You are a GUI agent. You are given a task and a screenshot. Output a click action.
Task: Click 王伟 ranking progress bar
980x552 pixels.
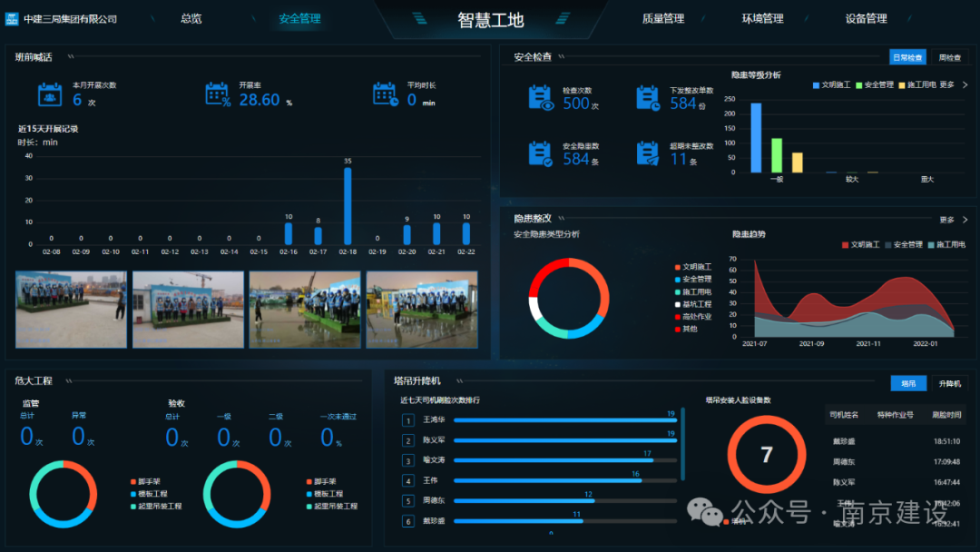click(565, 481)
